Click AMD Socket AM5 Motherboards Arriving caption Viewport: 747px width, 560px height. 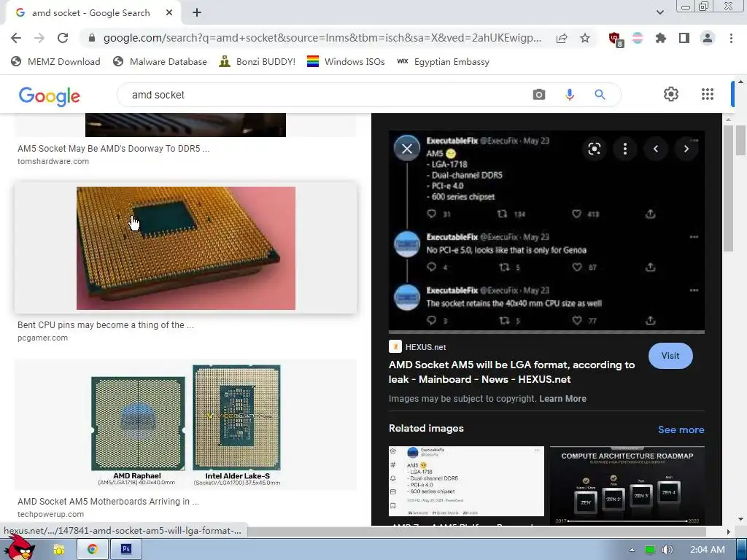(x=108, y=502)
